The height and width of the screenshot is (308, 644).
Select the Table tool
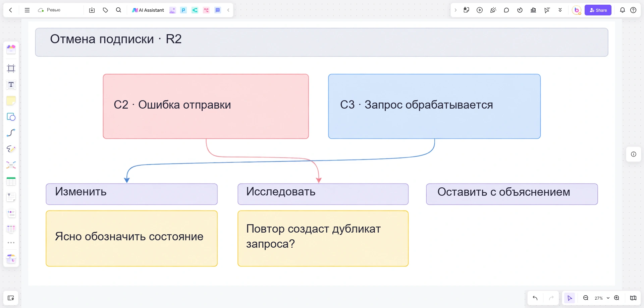pyautogui.click(x=11, y=181)
